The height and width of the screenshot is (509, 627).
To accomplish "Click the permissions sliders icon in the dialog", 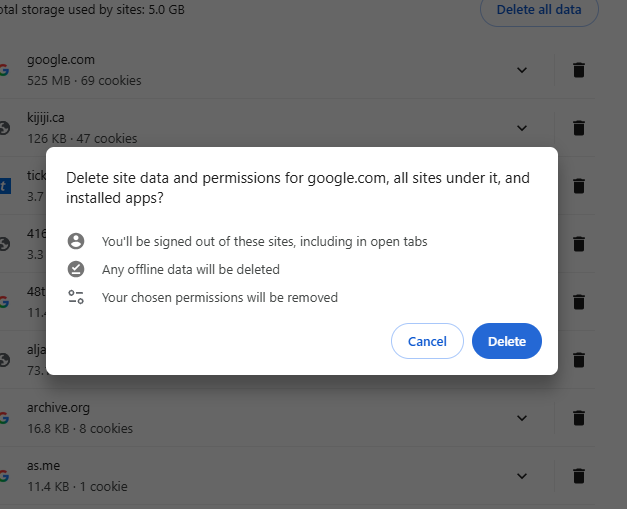I will [76, 297].
